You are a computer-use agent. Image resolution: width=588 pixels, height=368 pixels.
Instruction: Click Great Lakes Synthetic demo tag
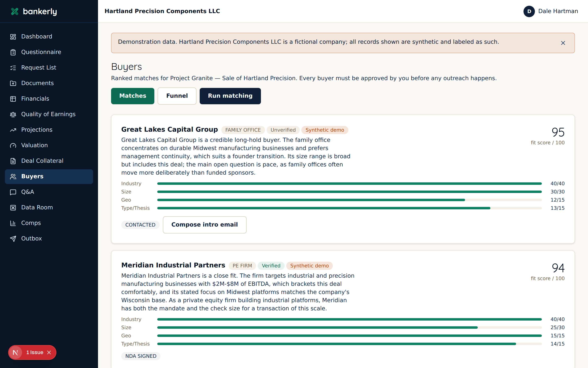(x=325, y=130)
